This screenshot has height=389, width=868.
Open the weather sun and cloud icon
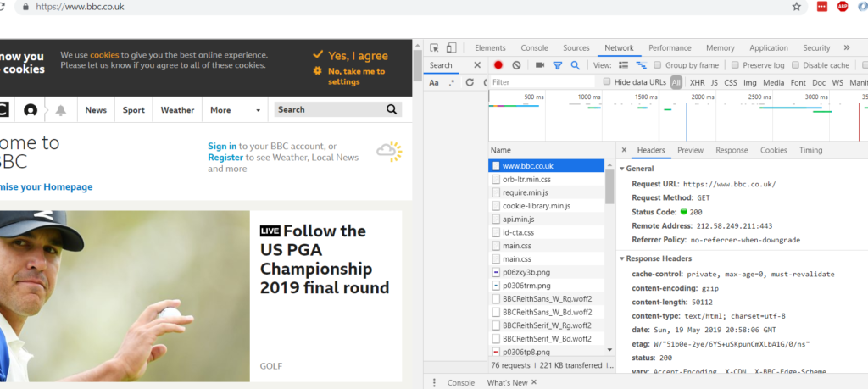coord(389,152)
